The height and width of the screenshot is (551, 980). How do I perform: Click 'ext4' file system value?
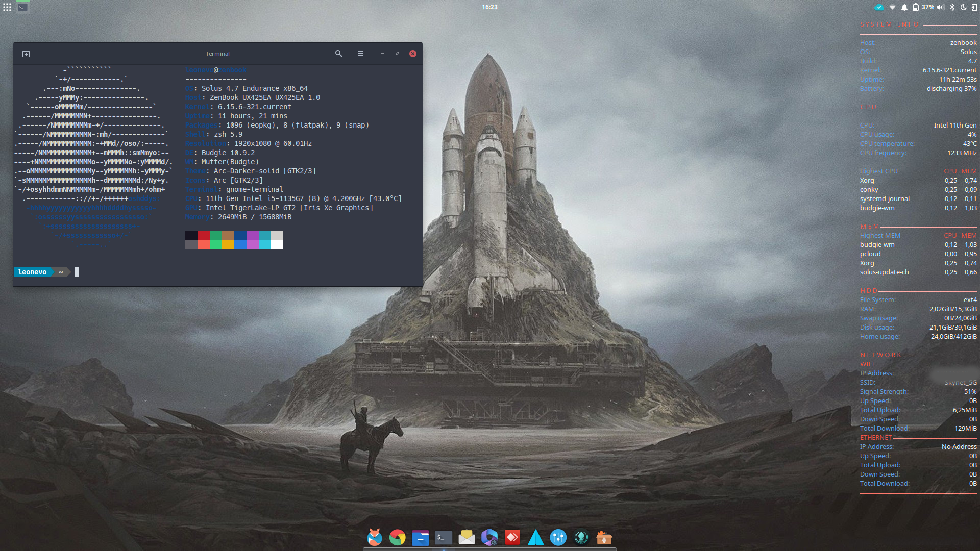coord(970,300)
